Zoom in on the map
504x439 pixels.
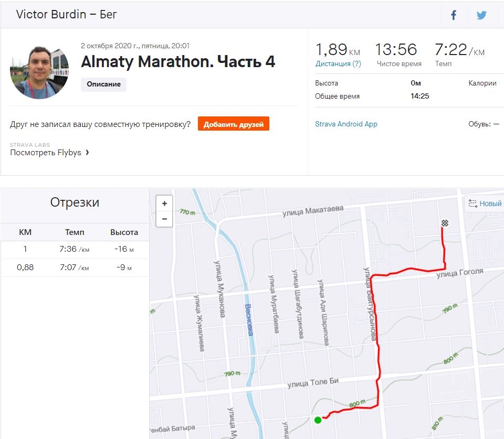(x=164, y=204)
